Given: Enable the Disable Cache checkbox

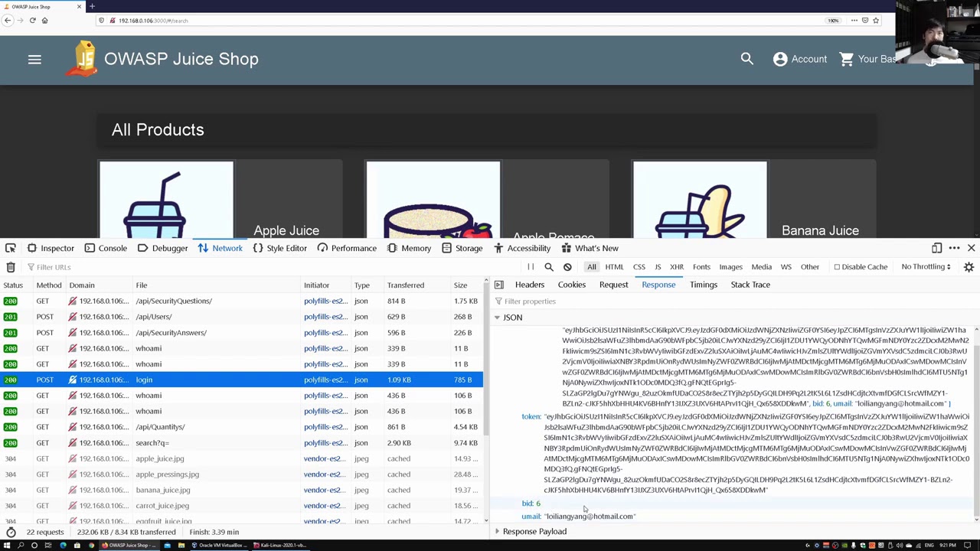Looking at the screenshot, I should click(x=837, y=267).
